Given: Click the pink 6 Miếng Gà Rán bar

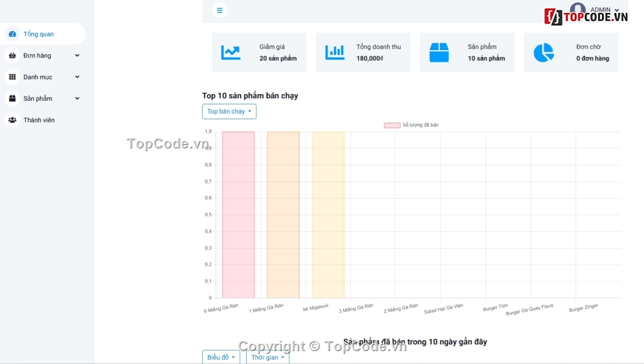Looking at the screenshot, I should pyautogui.click(x=238, y=215).
